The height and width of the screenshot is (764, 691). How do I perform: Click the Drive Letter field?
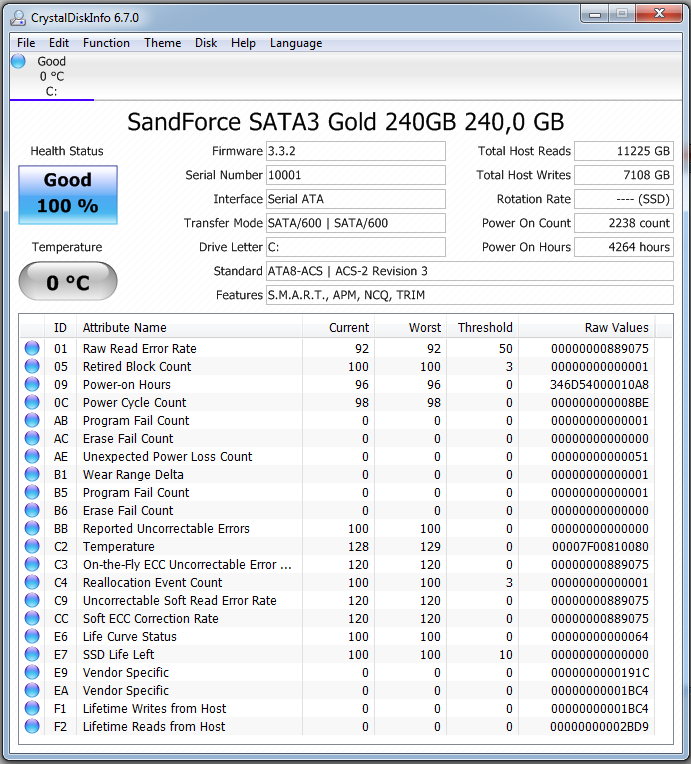[x=356, y=247]
